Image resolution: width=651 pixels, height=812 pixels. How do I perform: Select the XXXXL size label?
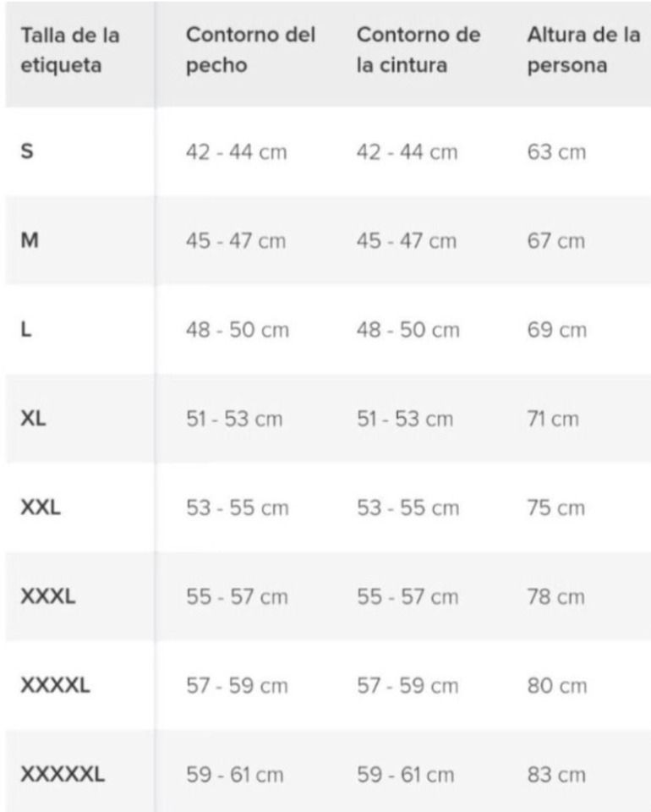click(54, 686)
